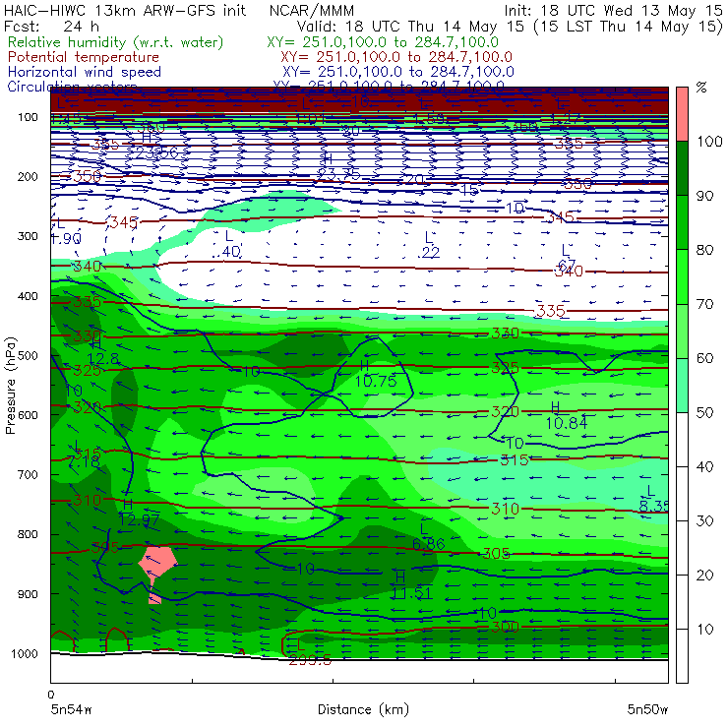Click the 'NCAR/MMM' header text

(x=312, y=11)
